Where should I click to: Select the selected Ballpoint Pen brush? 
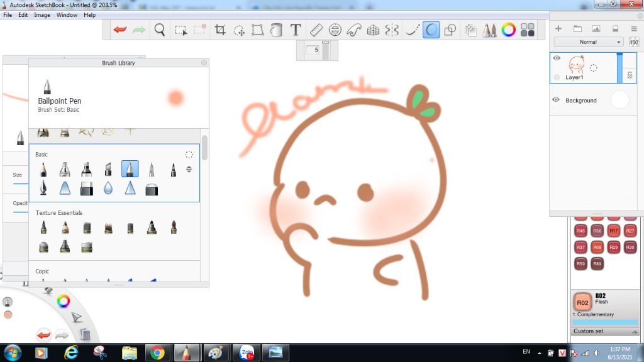pos(130,168)
